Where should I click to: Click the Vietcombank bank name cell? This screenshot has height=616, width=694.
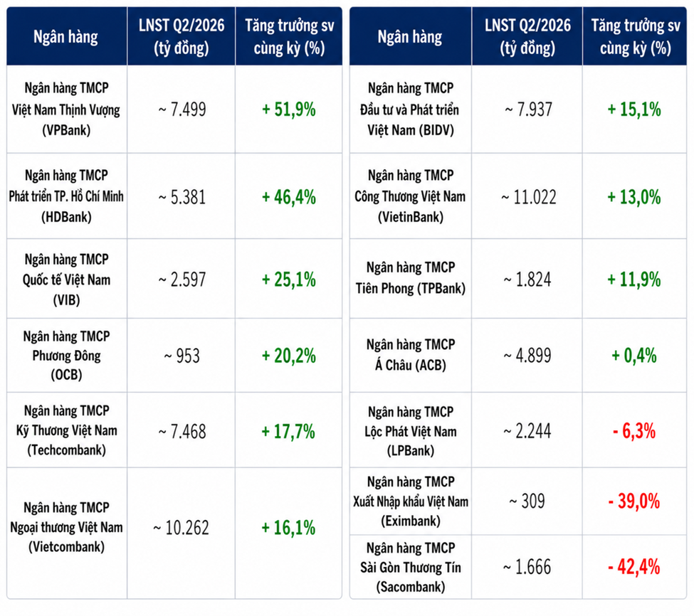pyautogui.click(x=66, y=527)
